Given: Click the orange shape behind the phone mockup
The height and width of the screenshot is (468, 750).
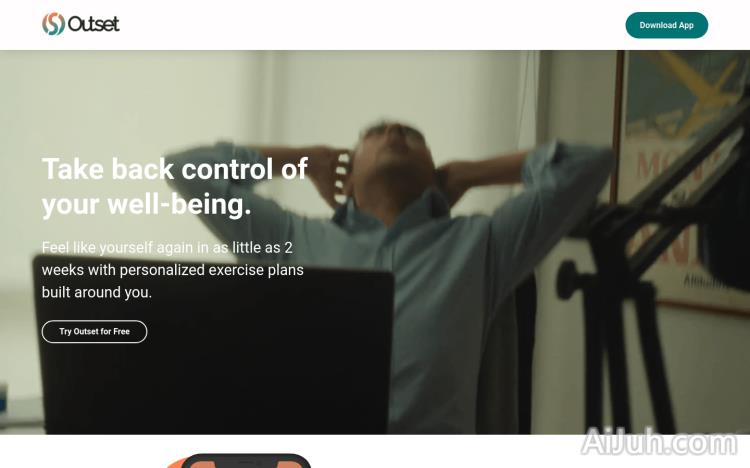Looking at the screenshot, I should pos(175,463).
